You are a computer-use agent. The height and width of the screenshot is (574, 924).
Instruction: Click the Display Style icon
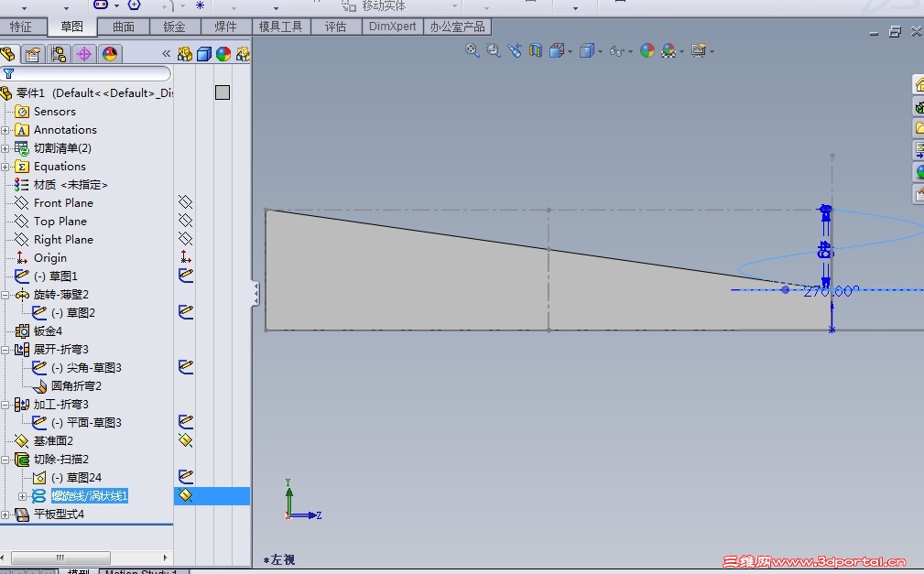(x=586, y=50)
